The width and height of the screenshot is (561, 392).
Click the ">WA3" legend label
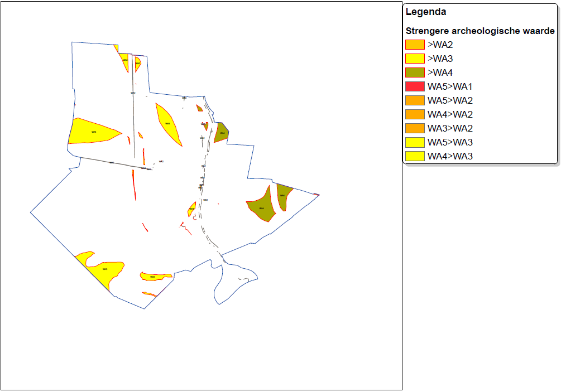click(440, 59)
